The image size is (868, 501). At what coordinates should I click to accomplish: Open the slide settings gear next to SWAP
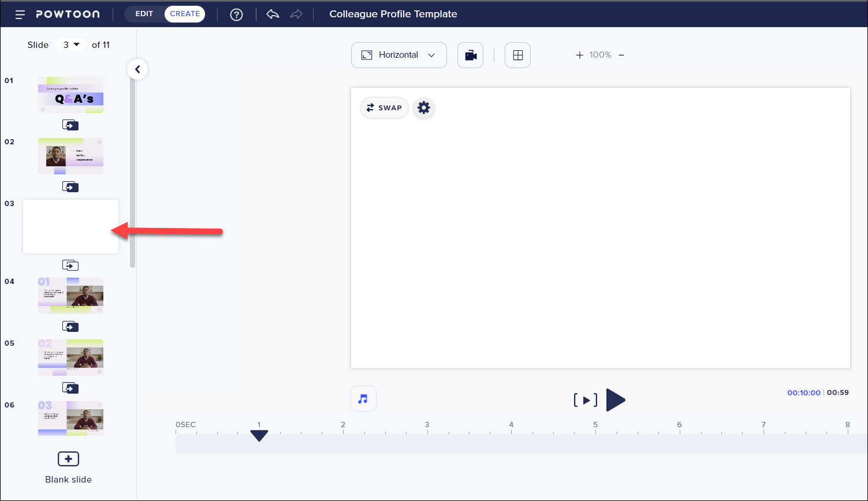423,107
